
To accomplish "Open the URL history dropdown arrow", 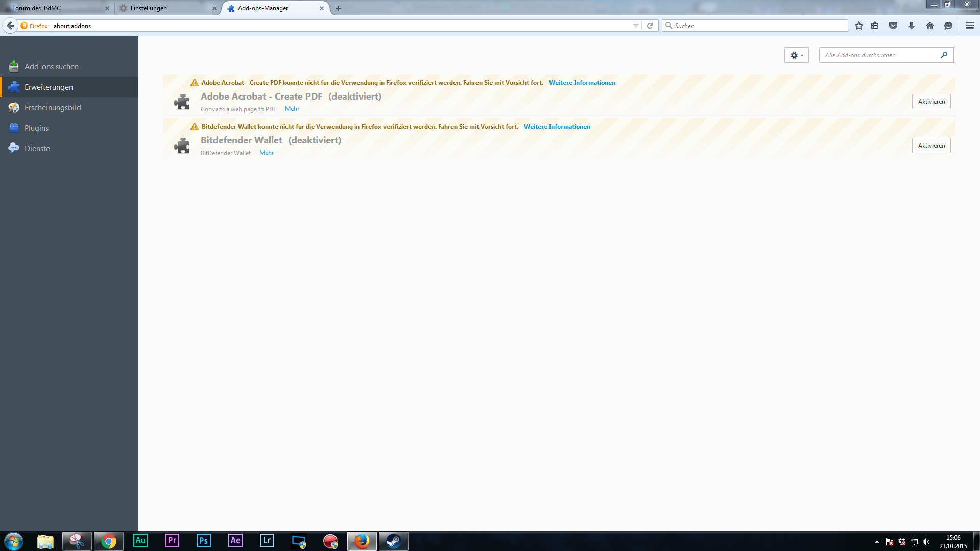I will [x=636, y=26].
